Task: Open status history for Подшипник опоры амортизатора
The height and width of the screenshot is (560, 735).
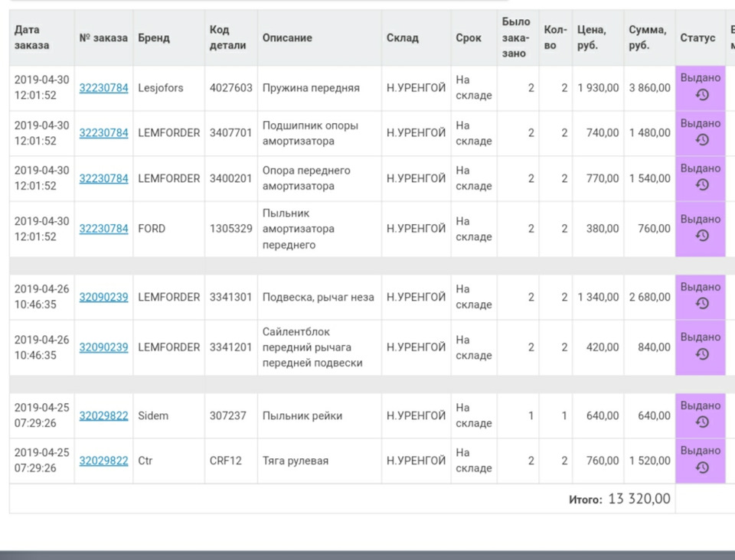Action: point(701,140)
